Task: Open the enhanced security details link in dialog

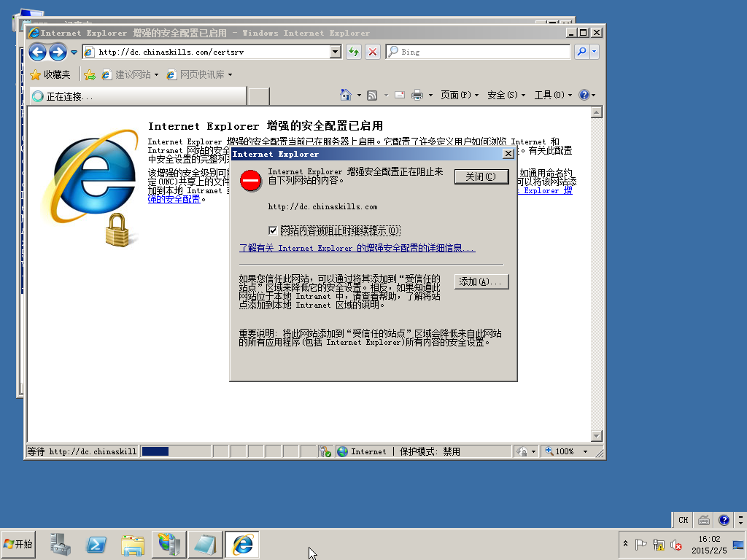Action: (x=357, y=248)
